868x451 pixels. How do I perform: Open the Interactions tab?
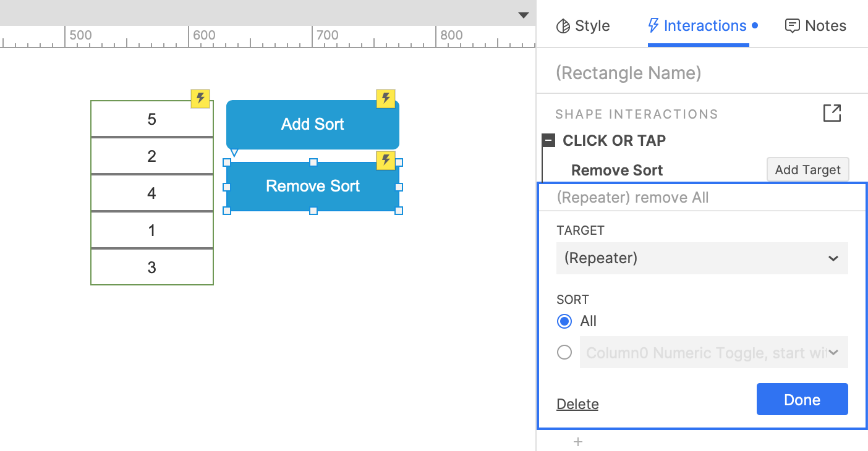click(698, 26)
